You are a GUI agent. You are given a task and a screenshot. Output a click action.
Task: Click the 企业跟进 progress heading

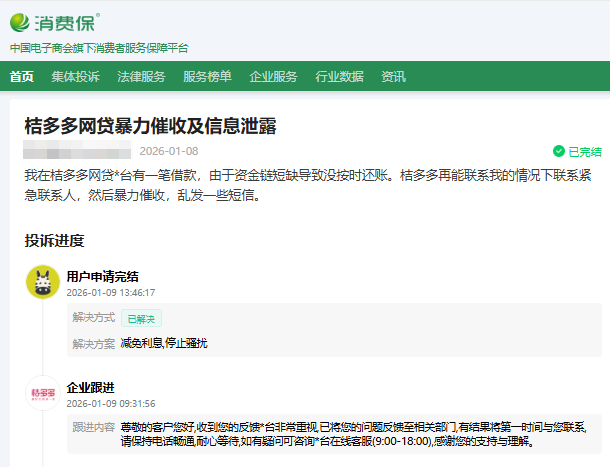90,387
